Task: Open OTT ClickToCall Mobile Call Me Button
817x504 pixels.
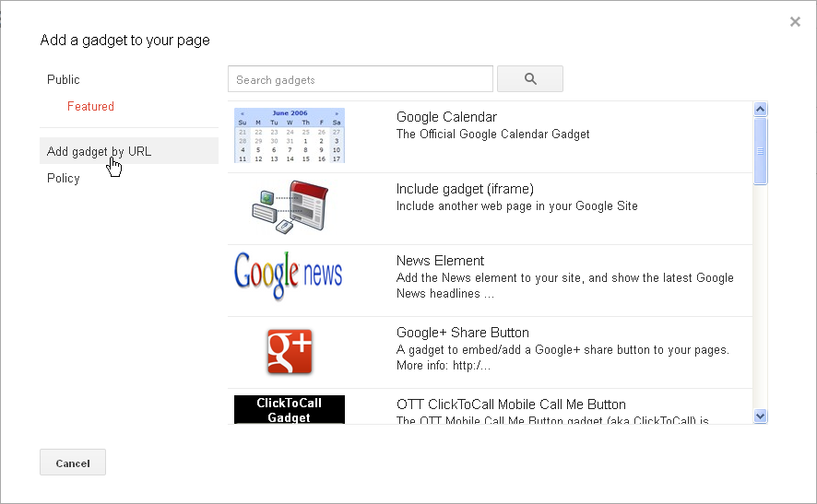Action: pos(511,404)
